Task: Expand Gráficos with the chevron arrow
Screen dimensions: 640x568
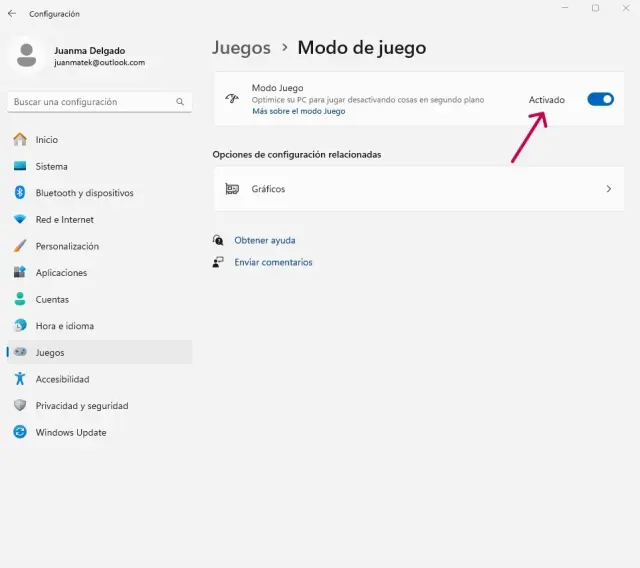Action: tap(609, 188)
